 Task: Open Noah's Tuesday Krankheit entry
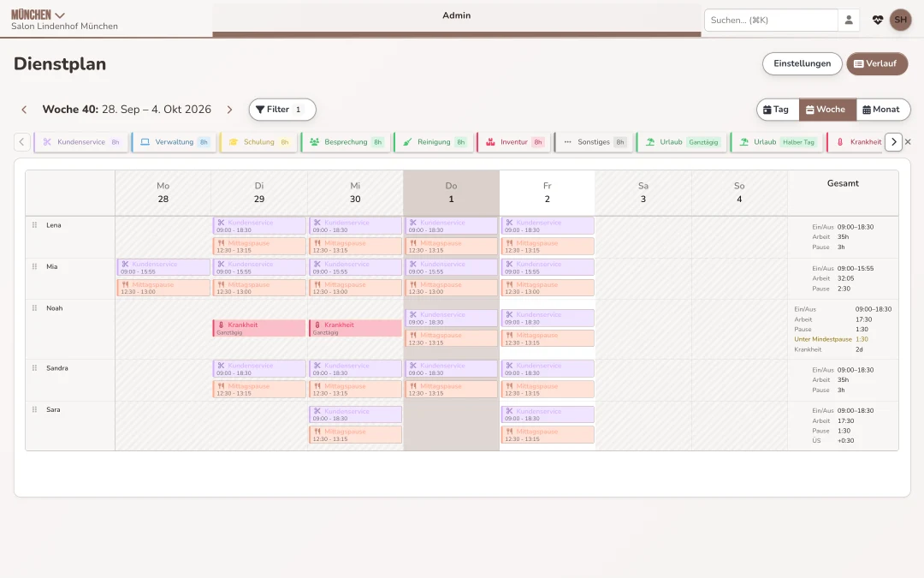[259, 329]
